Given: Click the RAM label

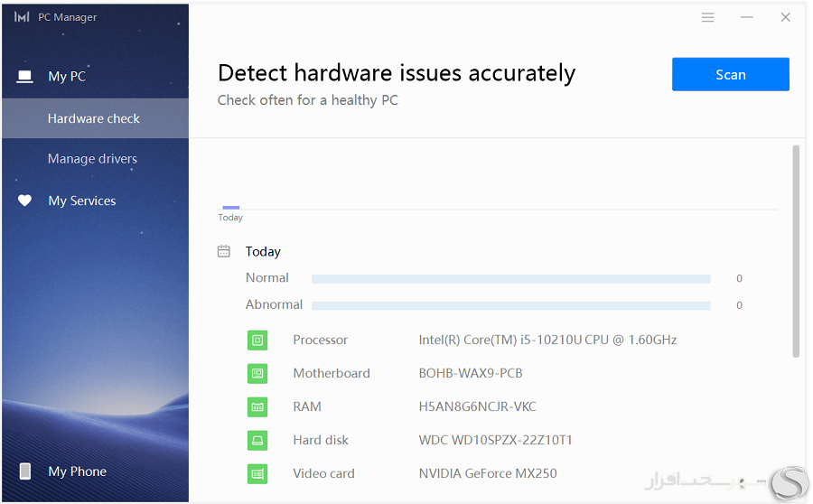Looking at the screenshot, I should click(307, 406).
